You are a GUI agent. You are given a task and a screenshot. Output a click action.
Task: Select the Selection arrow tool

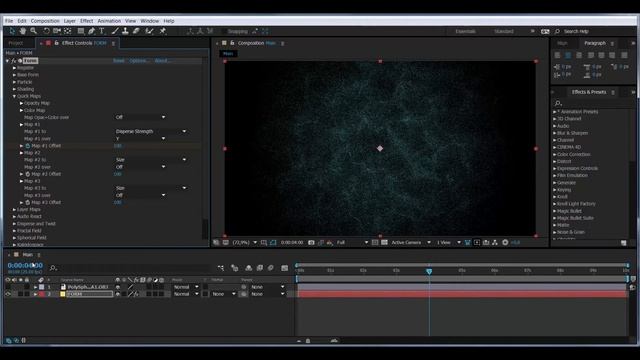12,31
